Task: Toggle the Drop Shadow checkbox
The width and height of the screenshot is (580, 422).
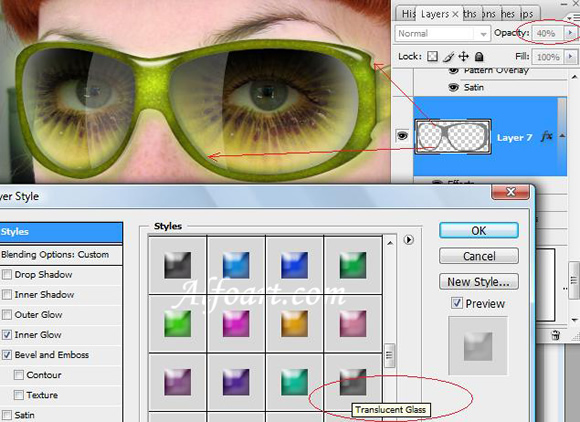Action: coord(7,274)
